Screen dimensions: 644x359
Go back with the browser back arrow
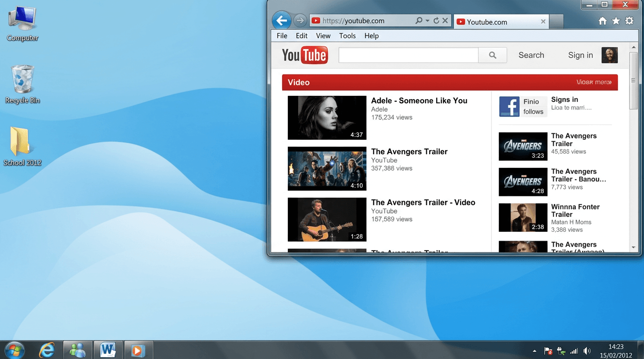coord(281,21)
